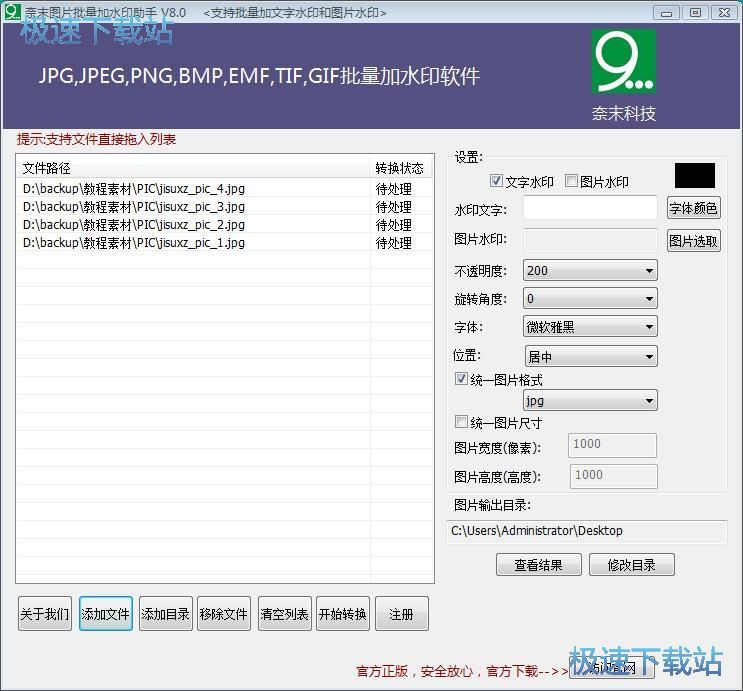Open the 不透明度 dropdown showing 200

pos(590,271)
